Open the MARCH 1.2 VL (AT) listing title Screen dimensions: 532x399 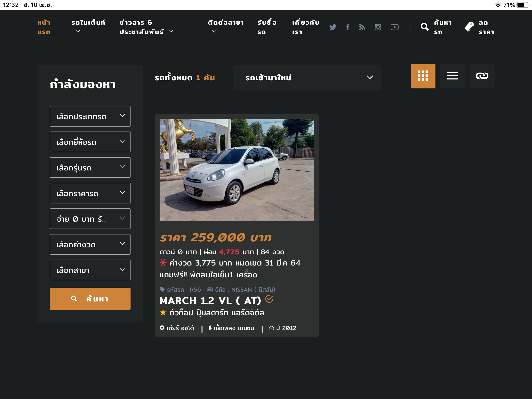tap(210, 300)
